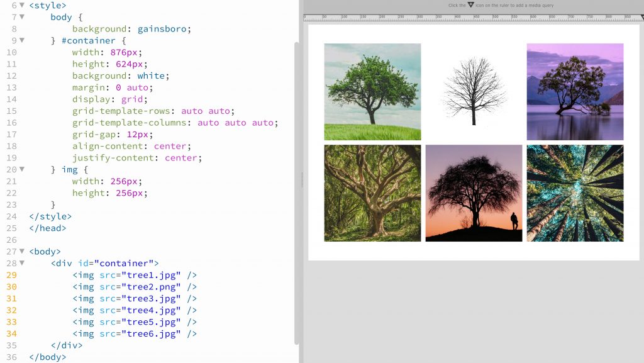Image resolution: width=644 pixels, height=363 pixels.
Task: Collapse the body rule at line 7
Action: click(x=22, y=17)
